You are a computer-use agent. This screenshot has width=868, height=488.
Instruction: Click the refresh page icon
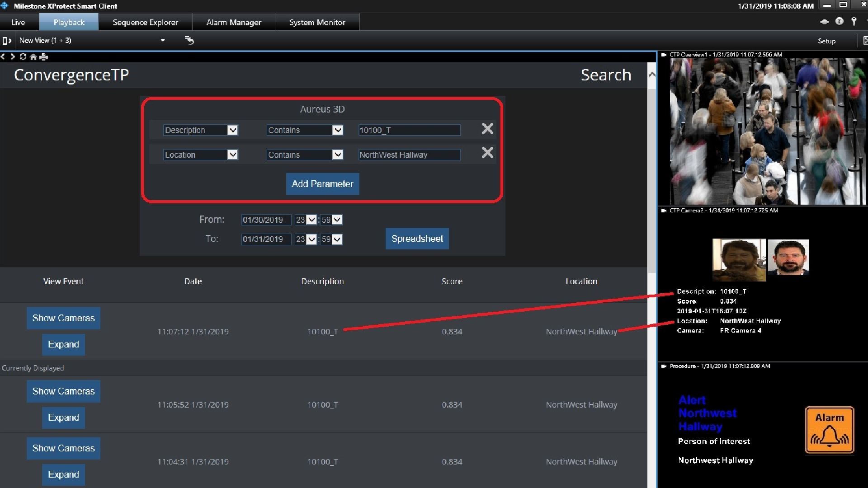point(23,56)
